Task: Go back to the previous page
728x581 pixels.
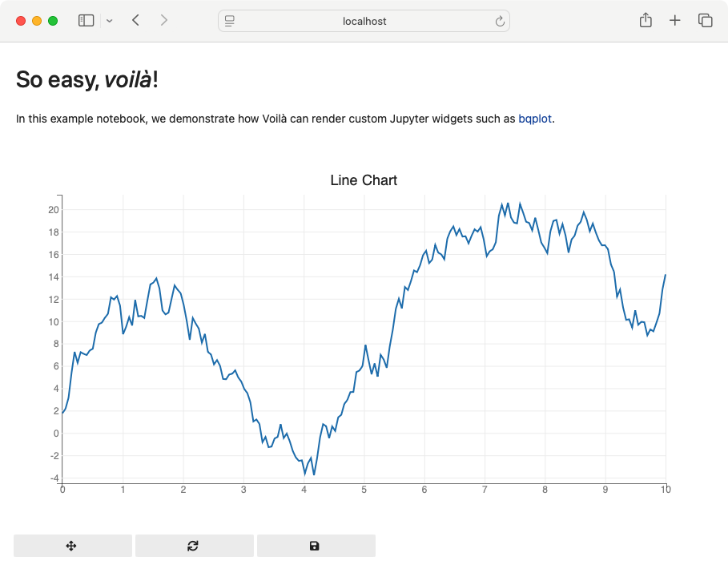Action: tap(136, 21)
